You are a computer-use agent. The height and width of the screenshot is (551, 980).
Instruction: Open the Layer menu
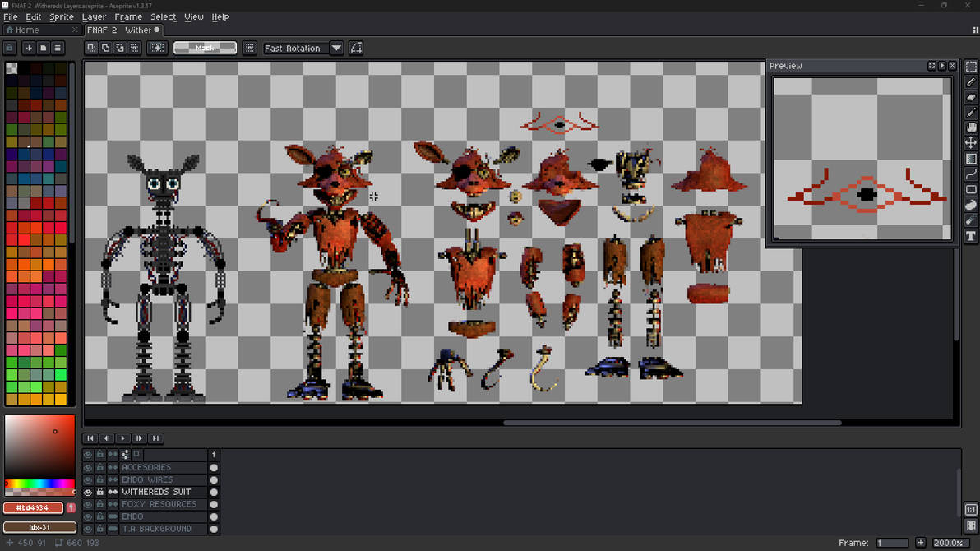(94, 17)
